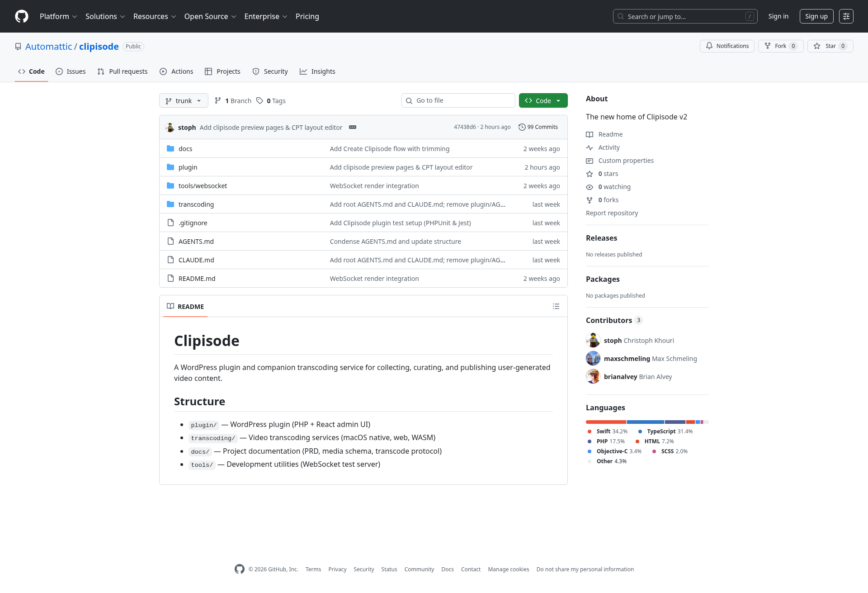This screenshot has width=868, height=593.
Task: Go to the Pricing page
Action: (x=307, y=16)
